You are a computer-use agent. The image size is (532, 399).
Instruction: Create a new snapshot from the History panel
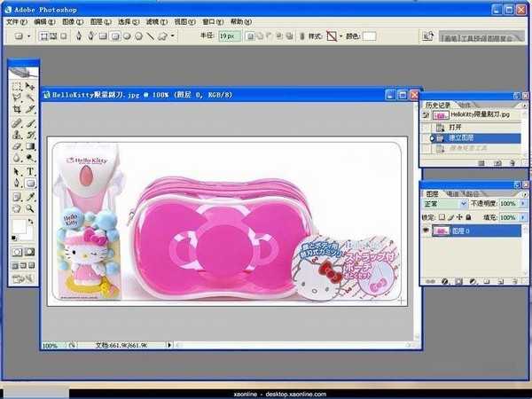(497, 163)
